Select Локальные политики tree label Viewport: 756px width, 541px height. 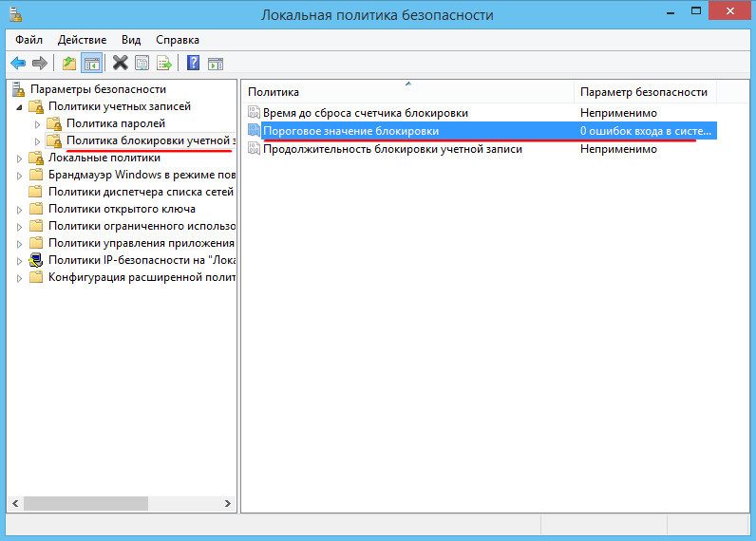(104, 158)
